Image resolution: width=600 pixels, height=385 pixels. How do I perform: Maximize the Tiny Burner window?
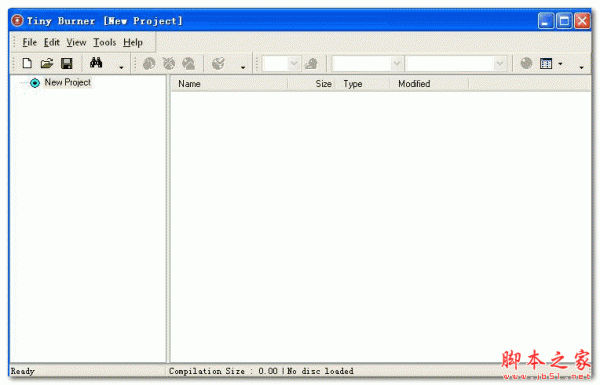click(564, 21)
